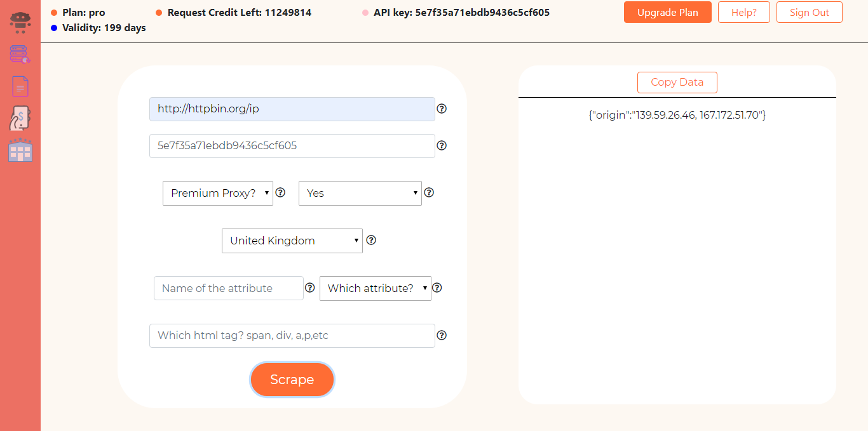This screenshot has width=868, height=431.
Task: Open the robot logo icon in sidebar
Action: coord(20,22)
